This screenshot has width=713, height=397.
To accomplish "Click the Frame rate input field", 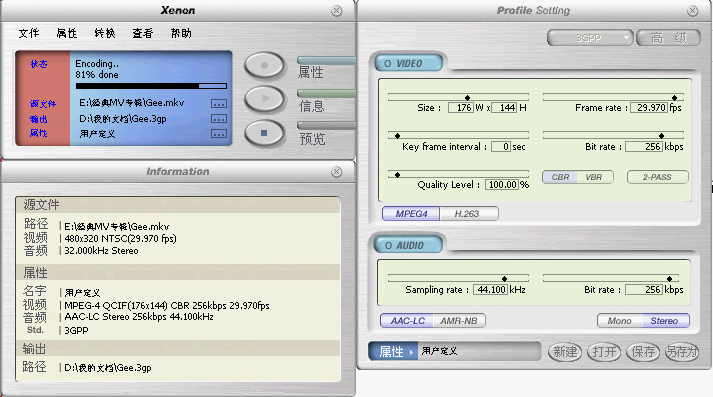I will pos(649,108).
